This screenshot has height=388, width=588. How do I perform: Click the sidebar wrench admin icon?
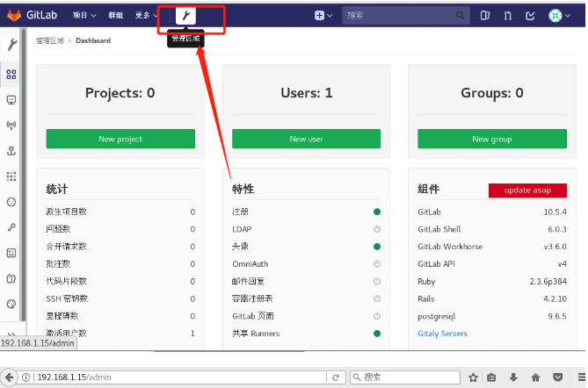11,44
